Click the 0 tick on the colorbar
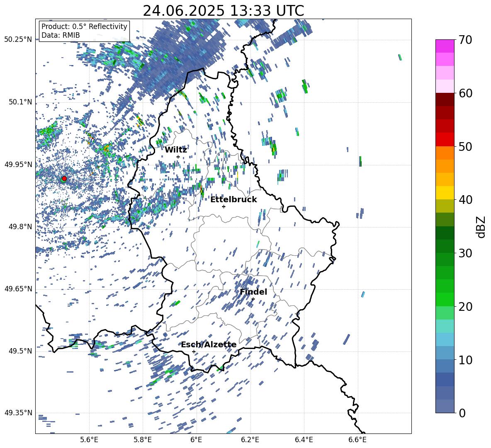 point(462,413)
